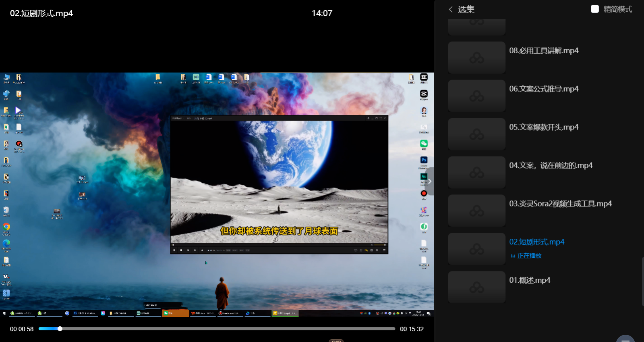
Task: Seek by clicking the gray unplayed progress track
Action: [226, 329]
